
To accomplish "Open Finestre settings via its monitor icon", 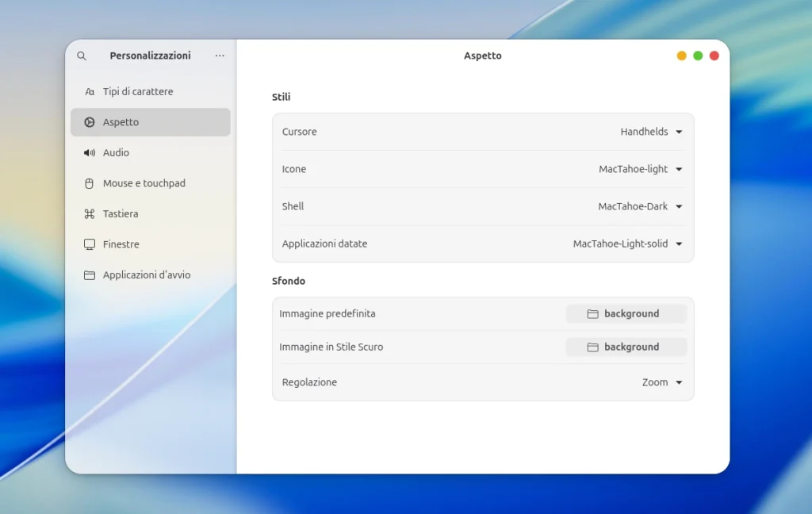I will 89,244.
